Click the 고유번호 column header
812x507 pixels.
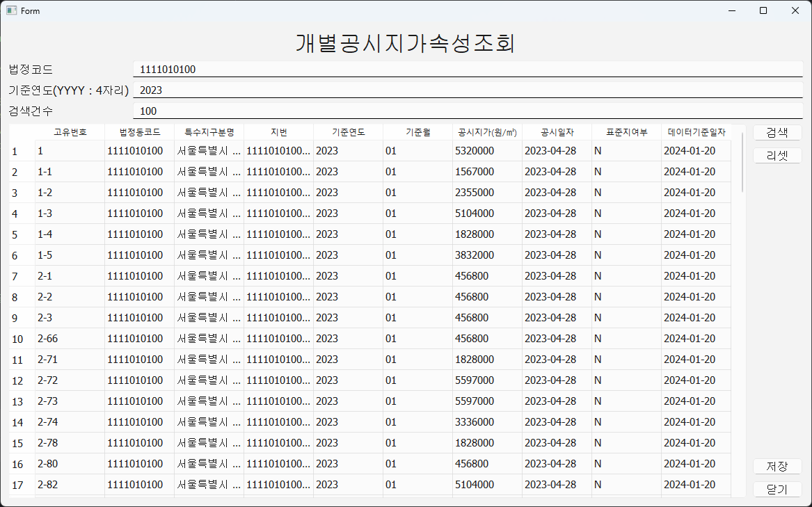(x=70, y=132)
